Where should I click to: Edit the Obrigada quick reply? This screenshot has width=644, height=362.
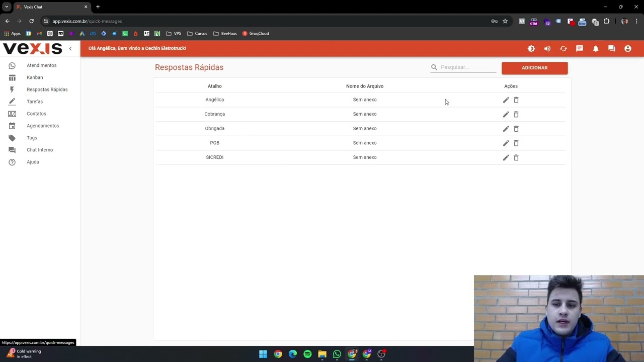506,129
